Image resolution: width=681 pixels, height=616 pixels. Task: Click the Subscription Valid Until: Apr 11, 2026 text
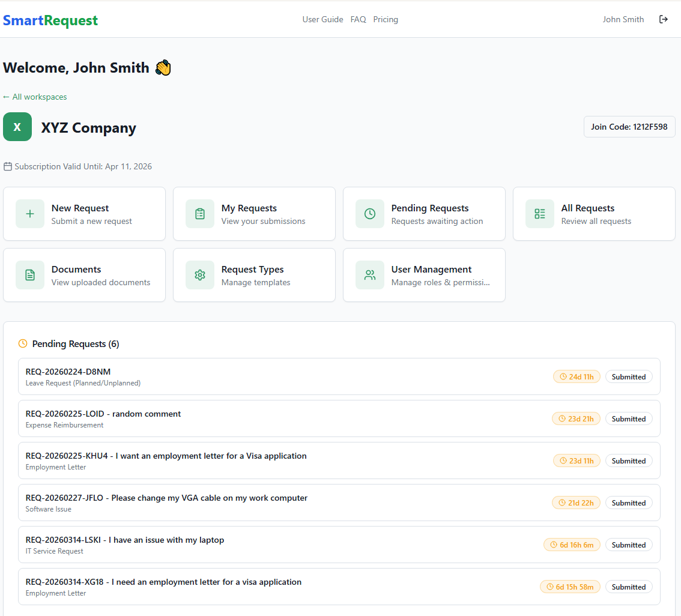tap(83, 166)
